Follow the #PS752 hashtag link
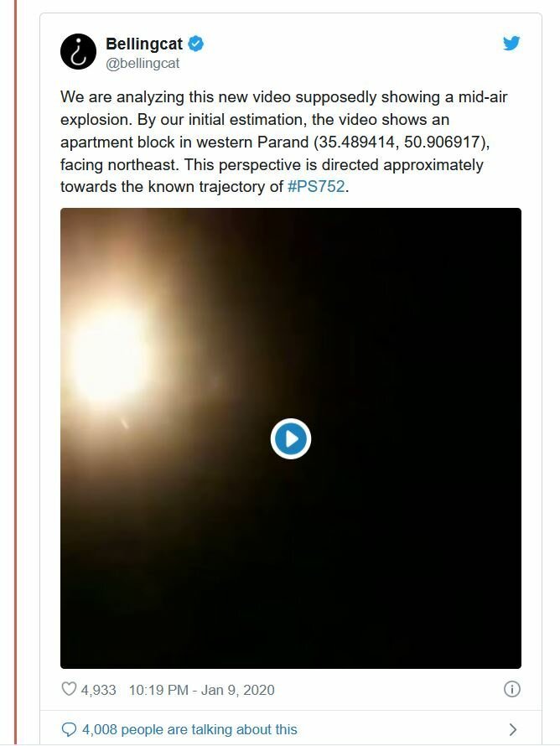 click(x=316, y=186)
